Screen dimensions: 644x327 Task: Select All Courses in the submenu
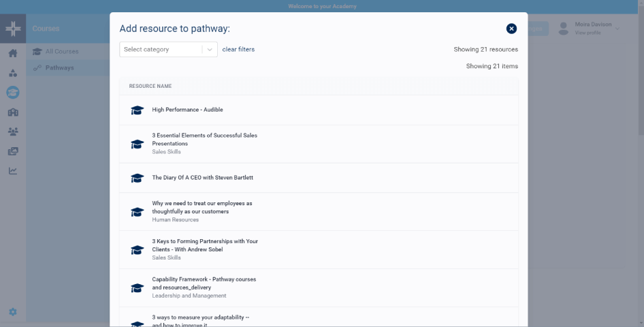coord(62,52)
